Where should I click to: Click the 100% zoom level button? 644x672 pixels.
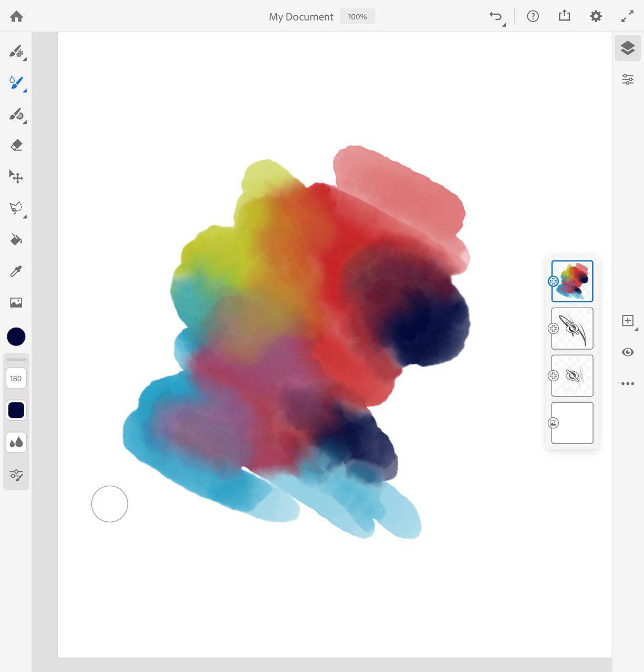tap(357, 17)
